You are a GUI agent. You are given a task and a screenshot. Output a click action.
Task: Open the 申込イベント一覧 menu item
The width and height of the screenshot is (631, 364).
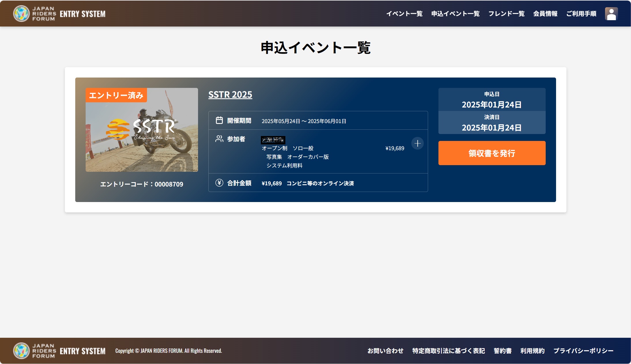click(x=455, y=14)
